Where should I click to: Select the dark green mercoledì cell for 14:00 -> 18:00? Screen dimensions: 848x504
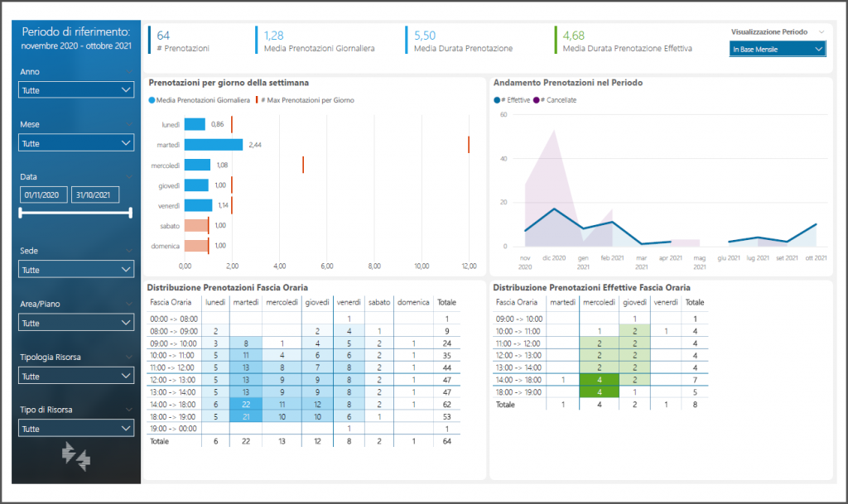tap(599, 380)
